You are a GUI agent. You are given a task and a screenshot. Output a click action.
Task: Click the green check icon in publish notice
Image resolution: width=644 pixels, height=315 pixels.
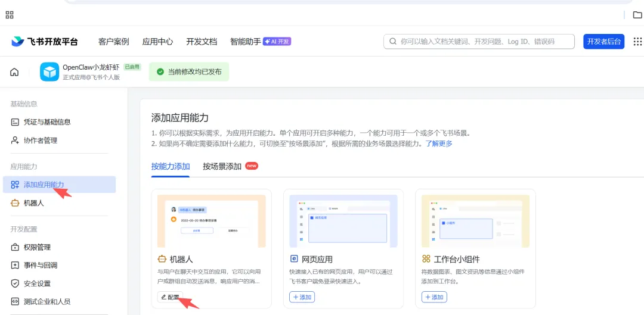point(160,72)
